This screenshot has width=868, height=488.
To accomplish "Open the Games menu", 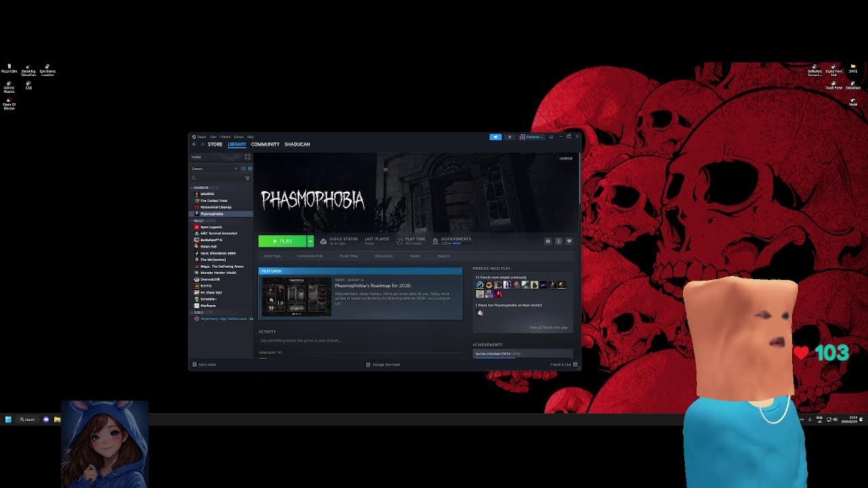I will 239,137.
